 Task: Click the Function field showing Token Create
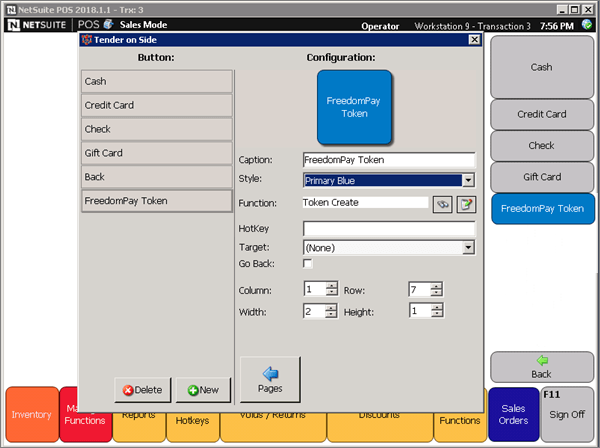point(365,202)
